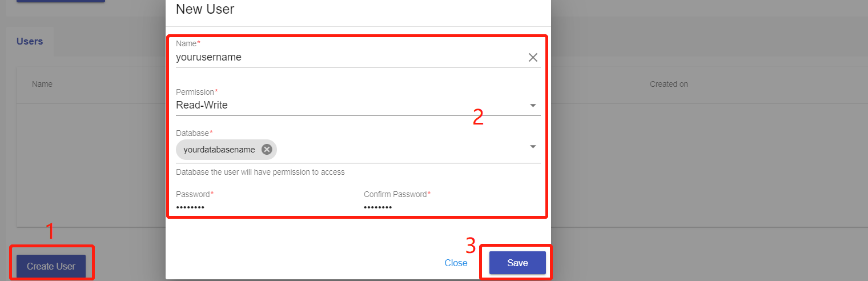
Task: Clear the Name field with the X icon
Action: [533, 57]
